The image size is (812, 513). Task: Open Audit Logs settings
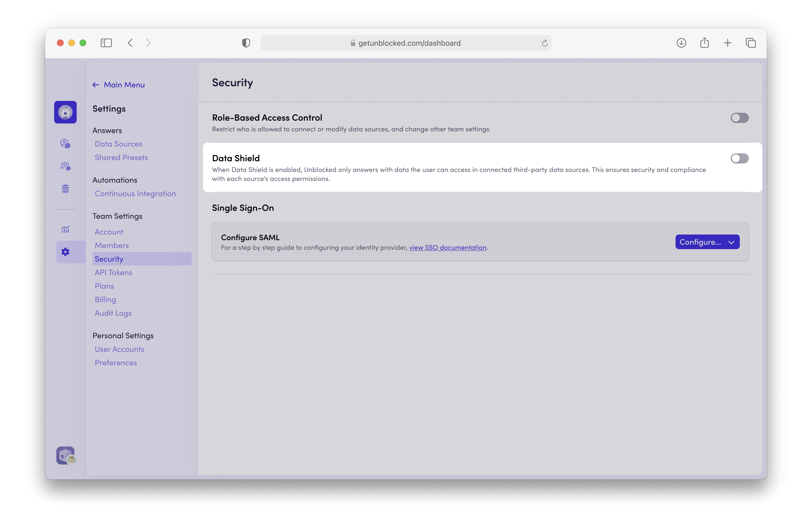[113, 313]
